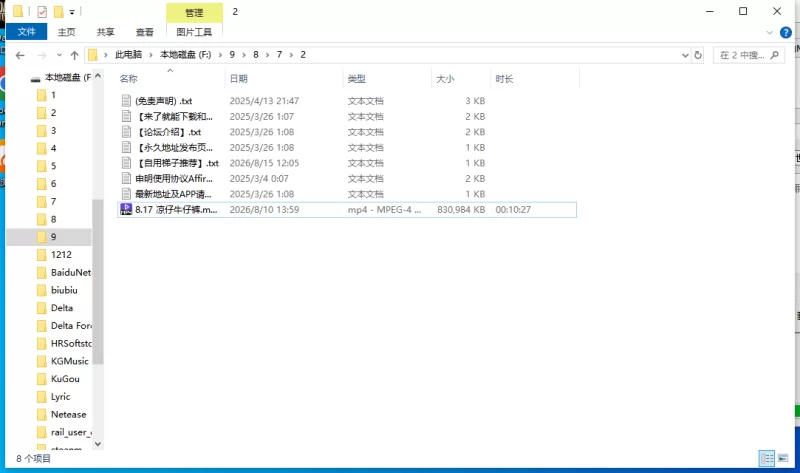Switch to the 查看 ribbon tab
The image size is (800, 473).
144,32
